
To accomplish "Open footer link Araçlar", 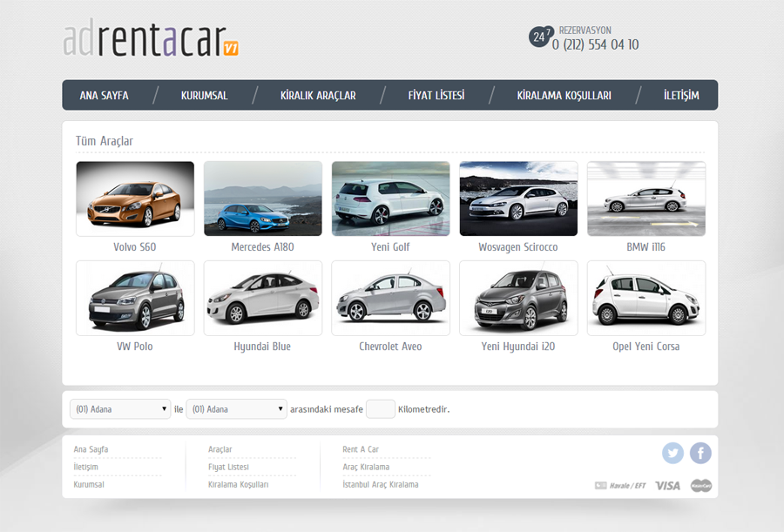I will 220,449.
